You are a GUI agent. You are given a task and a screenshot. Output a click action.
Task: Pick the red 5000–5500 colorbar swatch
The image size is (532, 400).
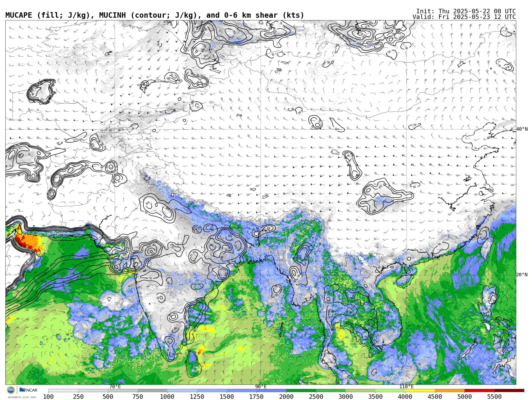click(x=479, y=391)
